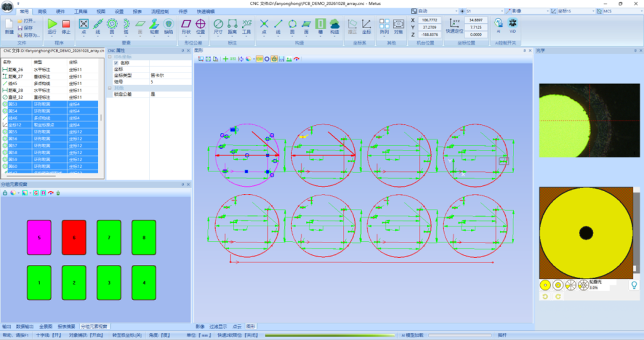Click the 锁定公差 property value 是
Viewport: 644px width, 340px height.
[171, 94]
